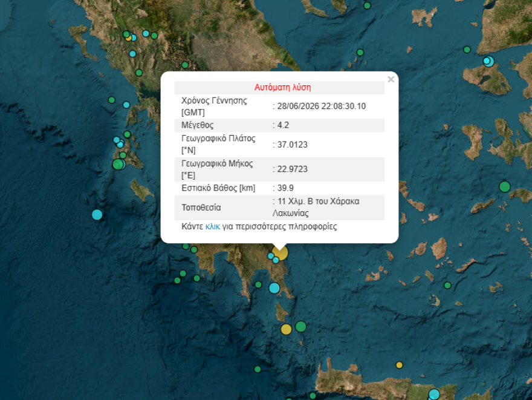Select the 'Γεωγραφικό Πλάτος [°N]' label
This screenshot has width=532, height=400.
(218, 144)
